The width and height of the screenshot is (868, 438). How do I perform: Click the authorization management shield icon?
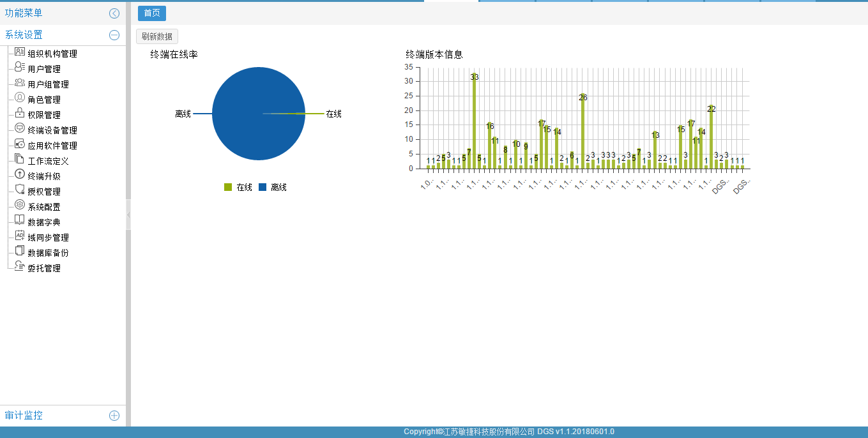coord(19,190)
